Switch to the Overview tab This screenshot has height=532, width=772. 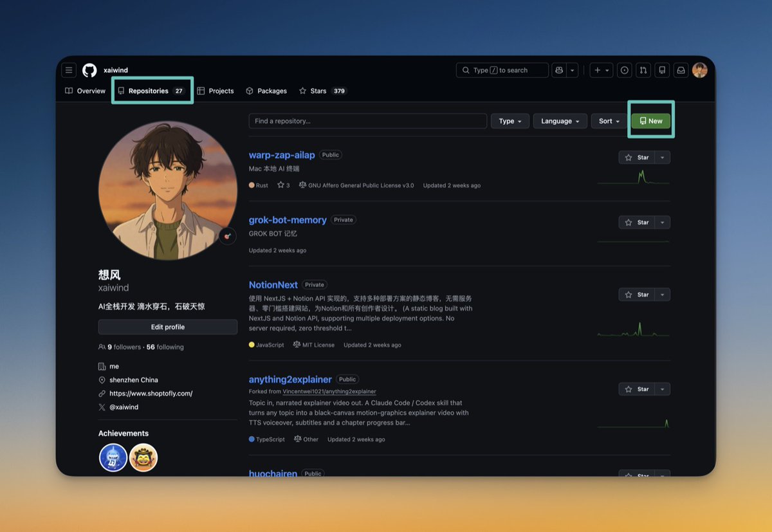click(85, 91)
